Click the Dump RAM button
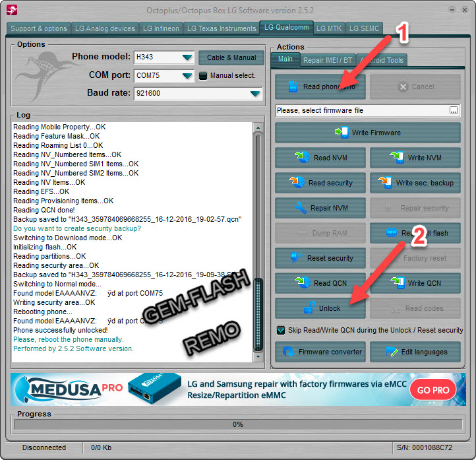Image resolution: width=476 pixels, height=460 pixels. tap(320, 233)
